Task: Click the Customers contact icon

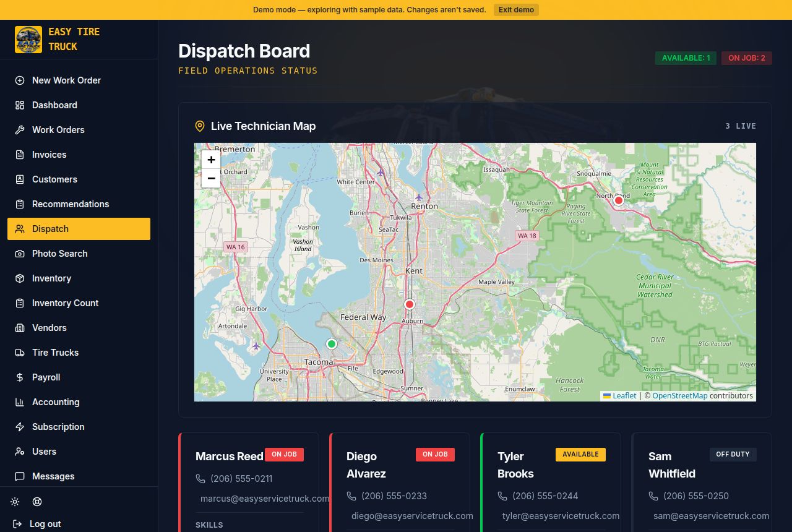Action: click(x=20, y=179)
